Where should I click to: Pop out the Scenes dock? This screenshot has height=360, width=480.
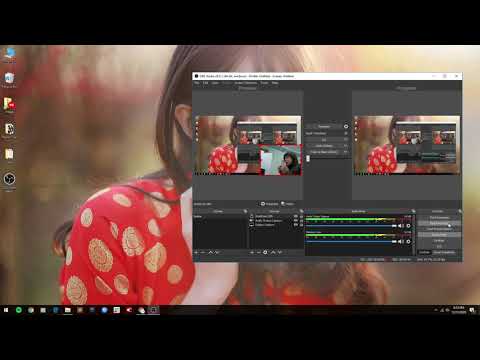click(x=246, y=211)
